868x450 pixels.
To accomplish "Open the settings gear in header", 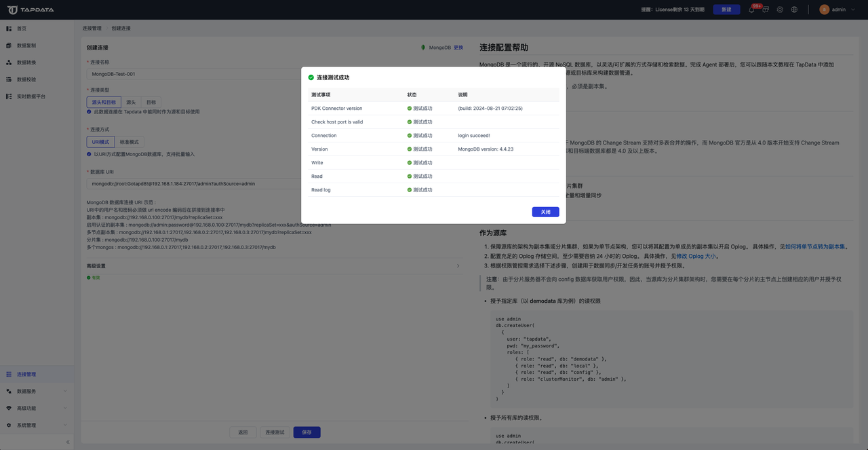I will coord(780,10).
